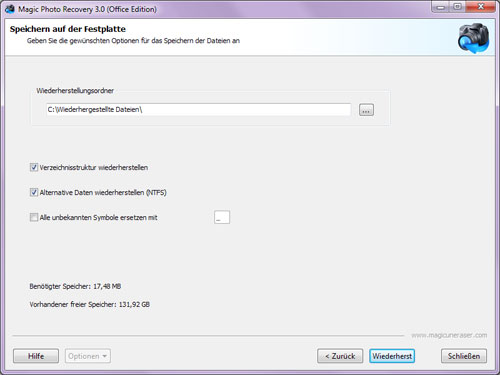Click the Vorhandener freier Speicher label

click(x=89, y=304)
